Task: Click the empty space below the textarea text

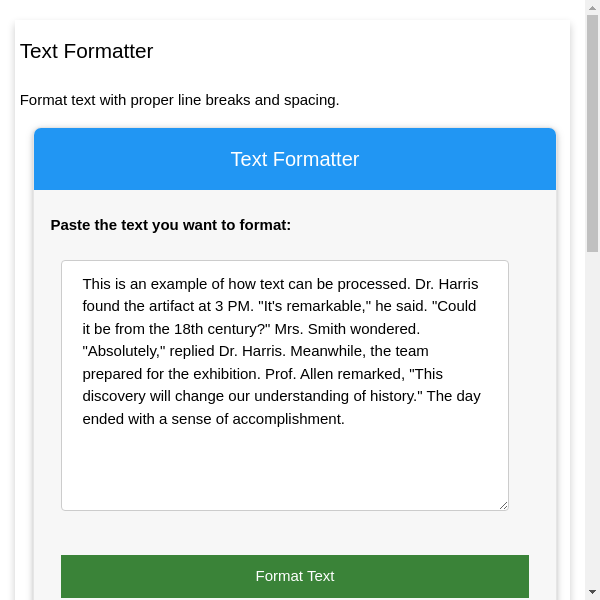Action: 284,470
